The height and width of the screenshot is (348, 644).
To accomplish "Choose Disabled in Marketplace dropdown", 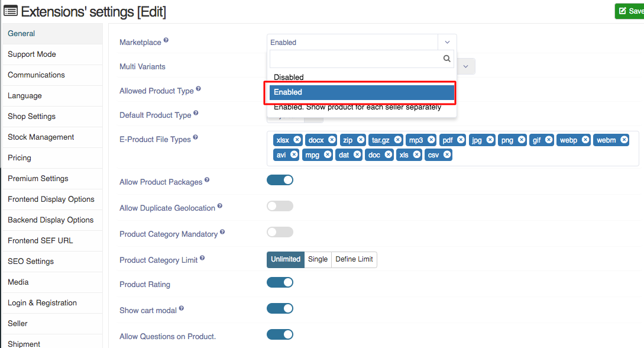I will click(362, 77).
